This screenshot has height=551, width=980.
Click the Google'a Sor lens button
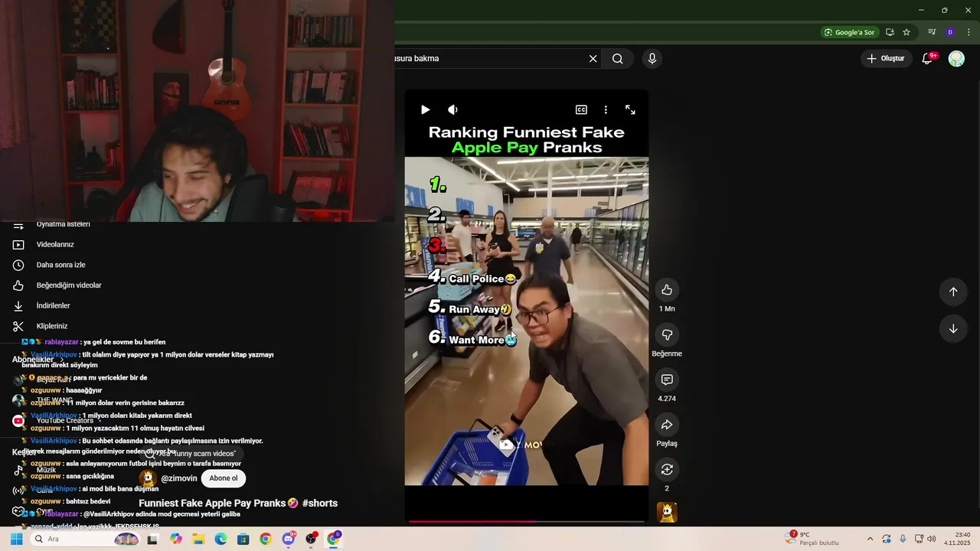pos(849,32)
